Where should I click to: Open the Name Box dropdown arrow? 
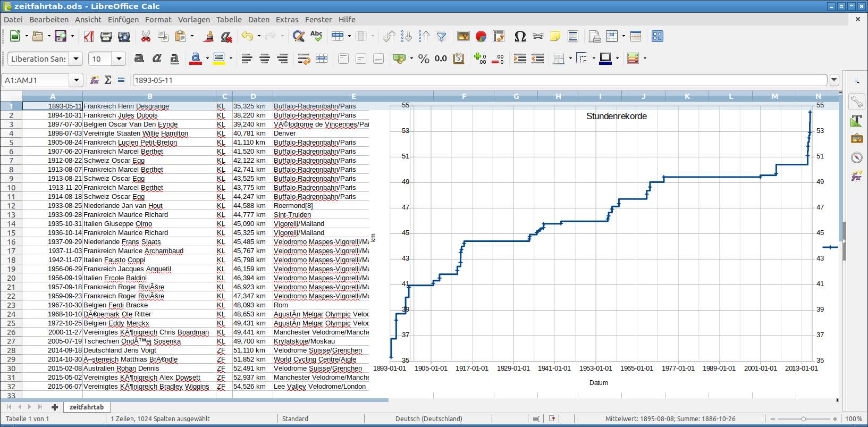point(77,80)
